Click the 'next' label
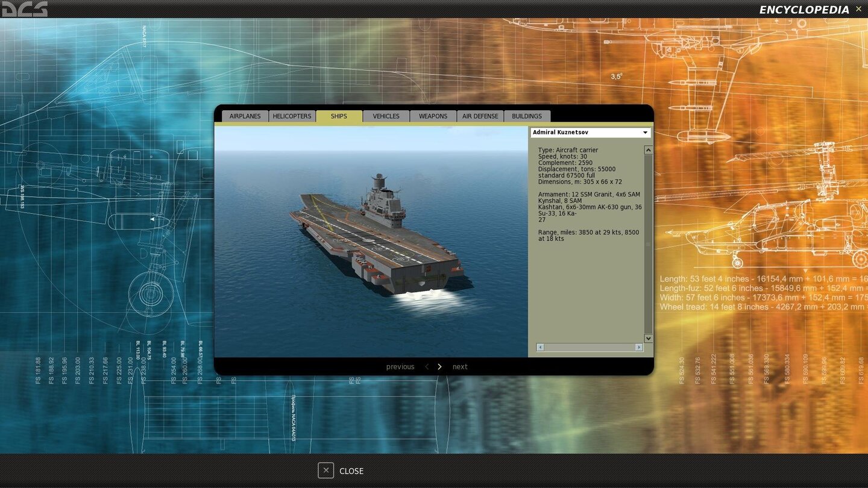This screenshot has height=488, width=868. 460,367
